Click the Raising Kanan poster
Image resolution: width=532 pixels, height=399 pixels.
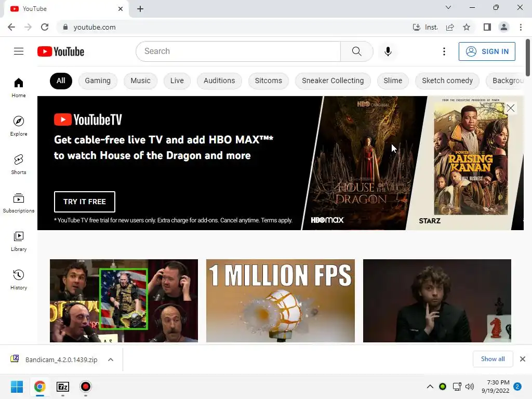(x=471, y=158)
